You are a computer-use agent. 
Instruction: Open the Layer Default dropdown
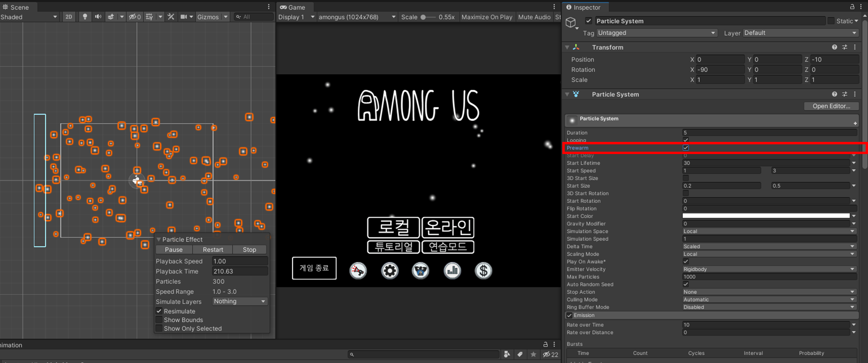[x=800, y=33]
